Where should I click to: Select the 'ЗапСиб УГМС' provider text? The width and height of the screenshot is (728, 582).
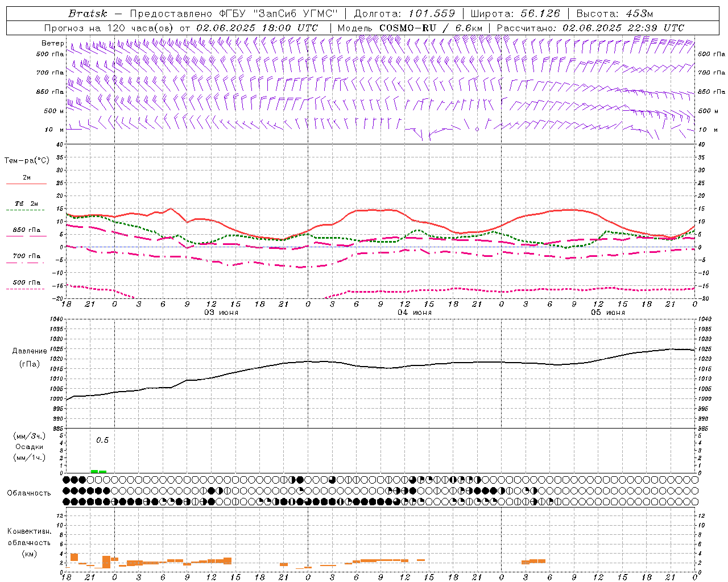(295, 14)
